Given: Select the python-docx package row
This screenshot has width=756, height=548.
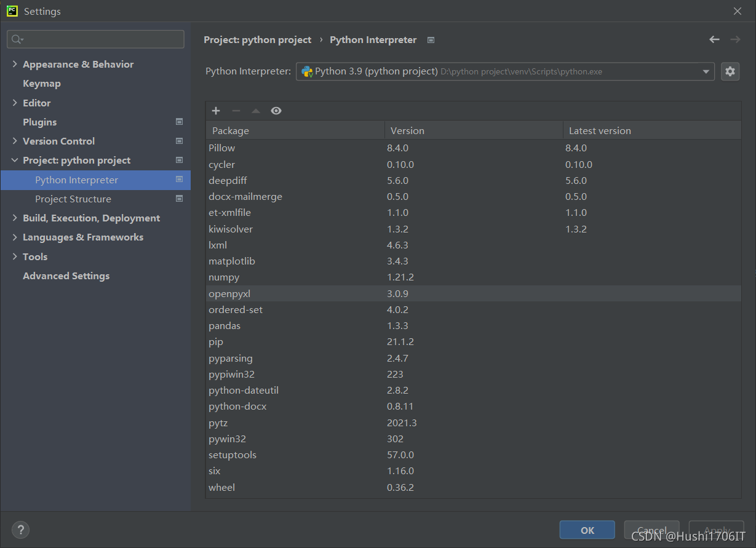Looking at the screenshot, I should tap(474, 406).
